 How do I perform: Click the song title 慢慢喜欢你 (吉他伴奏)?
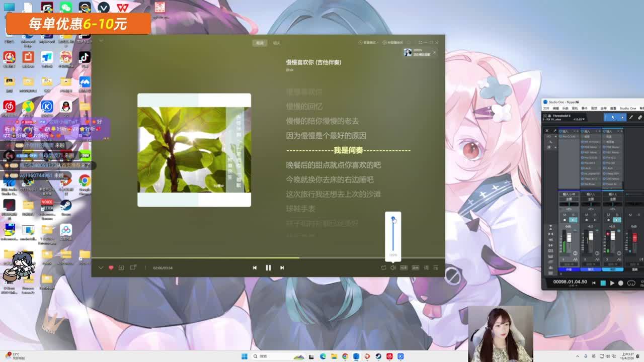pos(313,62)
